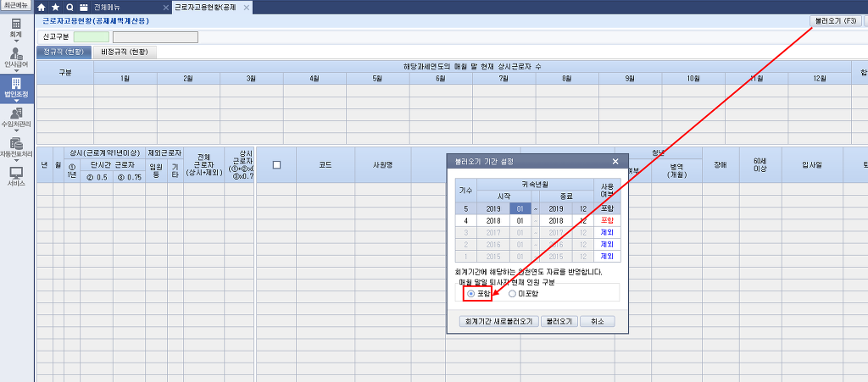Click the 12월 column header
The width and height of the screenshot is (868, 382).
click(820, 79)
